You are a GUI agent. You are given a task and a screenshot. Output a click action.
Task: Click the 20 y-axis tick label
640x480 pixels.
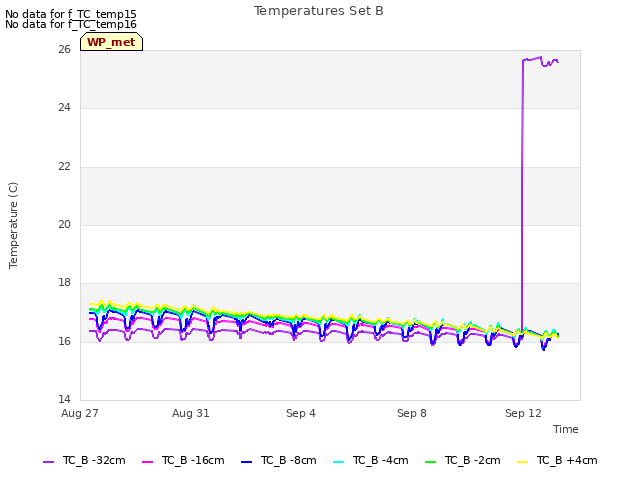pos(64,224)
